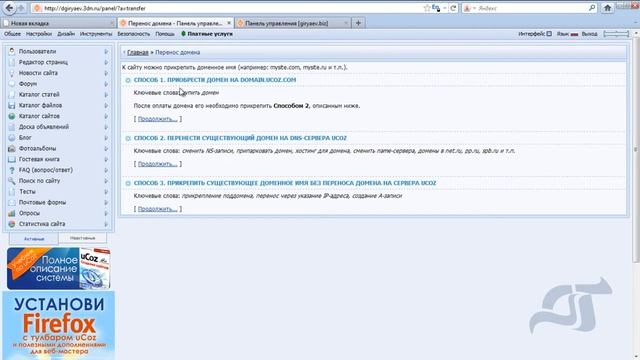This screenshot has height=360, width=640.
Task: Open the Дизайн menu
Action: pyautogui.click(x=66, y=34)
